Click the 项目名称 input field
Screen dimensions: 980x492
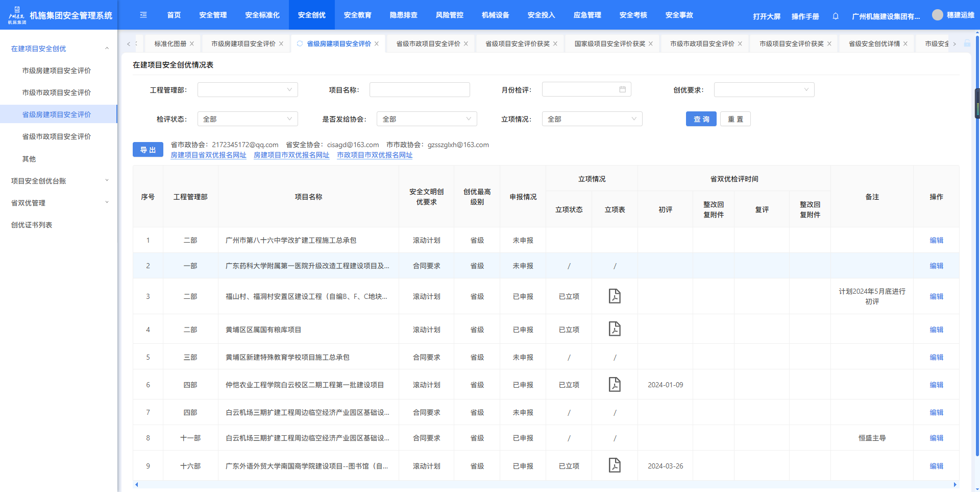(x=419, y=90)
